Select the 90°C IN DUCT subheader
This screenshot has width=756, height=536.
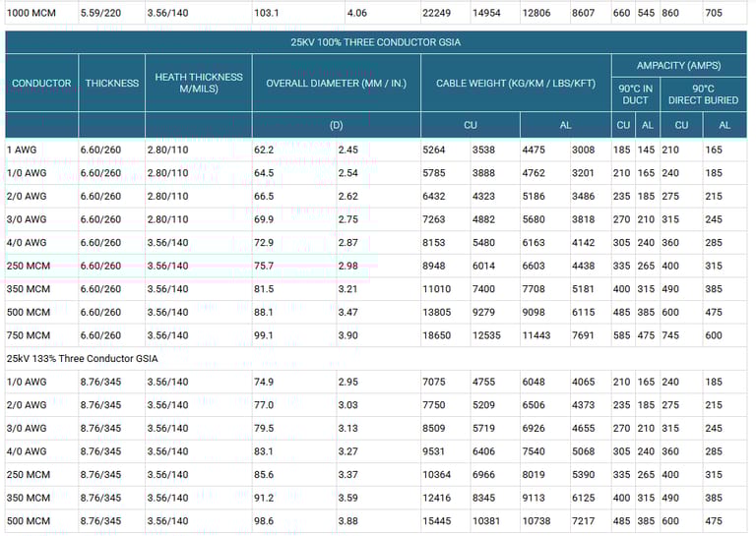[634, 94]
